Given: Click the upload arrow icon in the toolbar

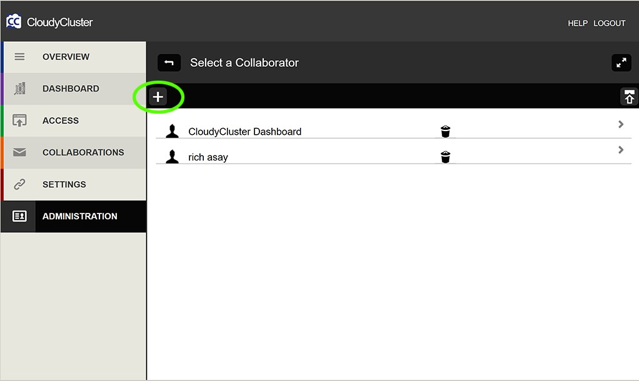Looking at the screenshot, I should pyautogui.click(x=629, y=97).
